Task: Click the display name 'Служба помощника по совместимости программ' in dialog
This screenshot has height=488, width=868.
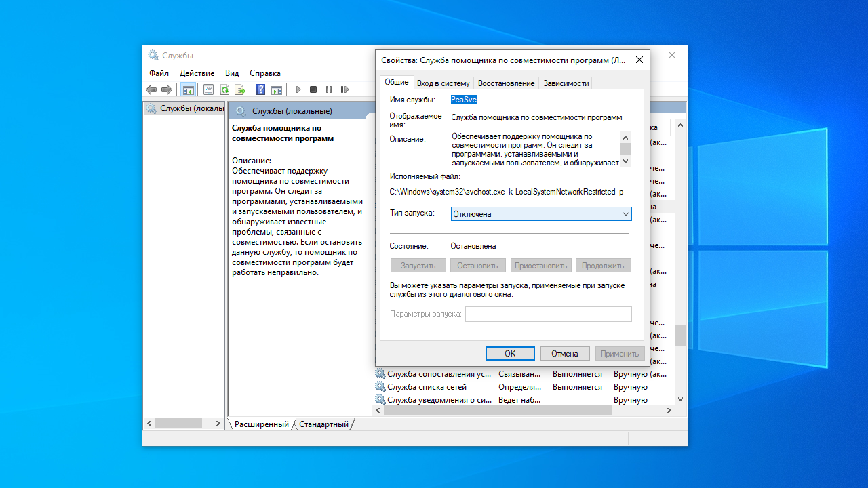Action: [x=536, y=117]
